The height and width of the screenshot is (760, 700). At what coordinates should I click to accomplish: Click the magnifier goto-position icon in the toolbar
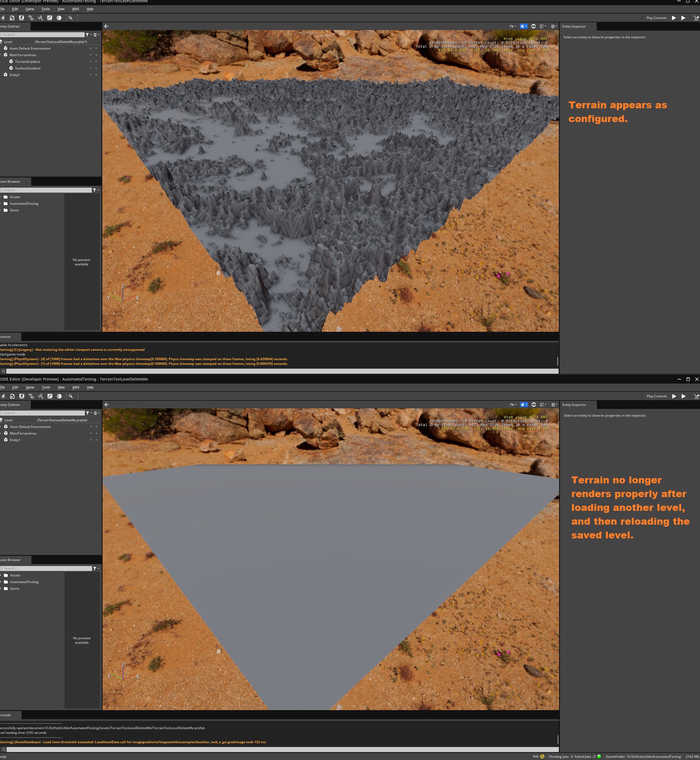(71, 18)
